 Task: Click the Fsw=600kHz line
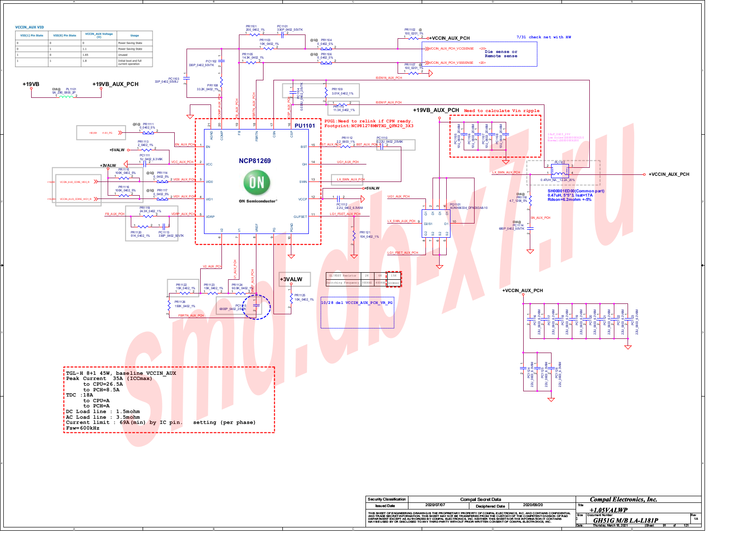click(83, 428)
